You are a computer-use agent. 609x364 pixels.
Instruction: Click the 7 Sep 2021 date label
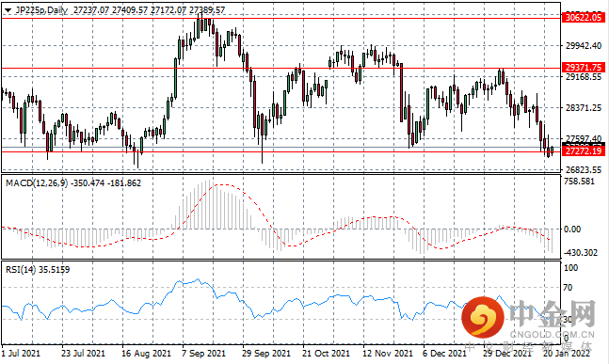click(203, 354)
